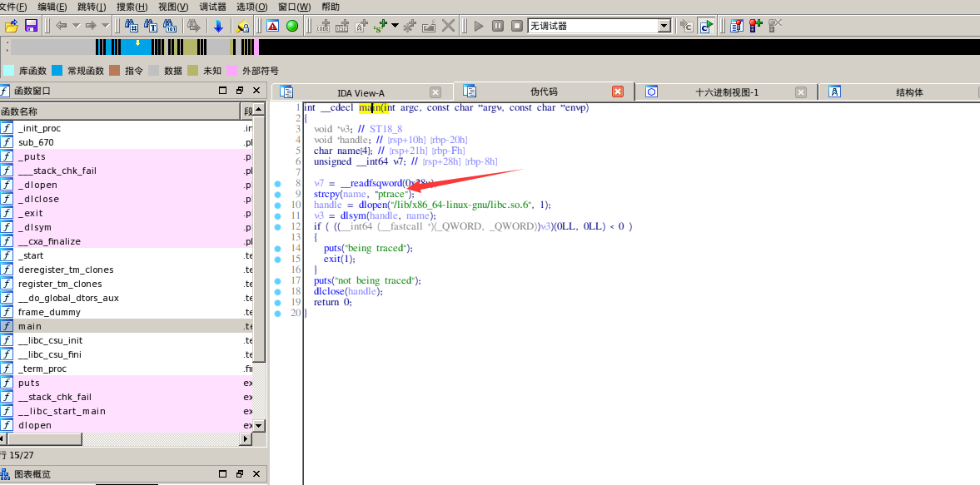Click the red warning triangle icon
The width and height of the screenshot is (980, 485).
(273, 26)
